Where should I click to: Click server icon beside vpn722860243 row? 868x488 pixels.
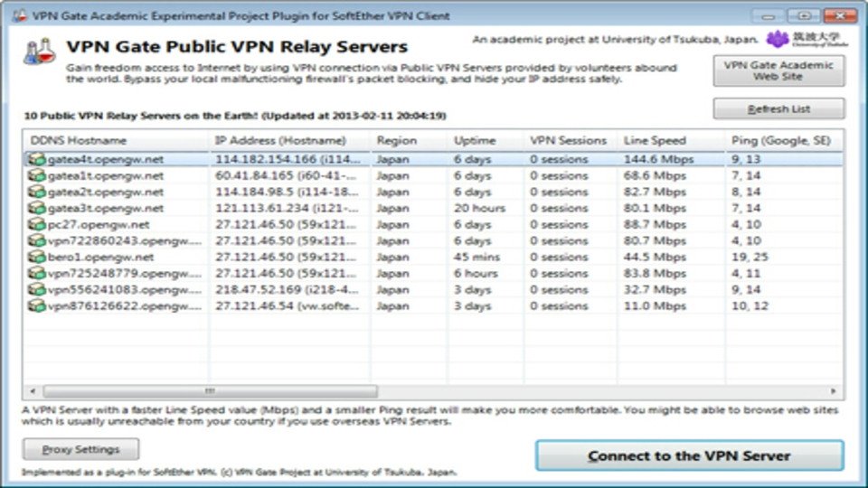pos(36,241)
